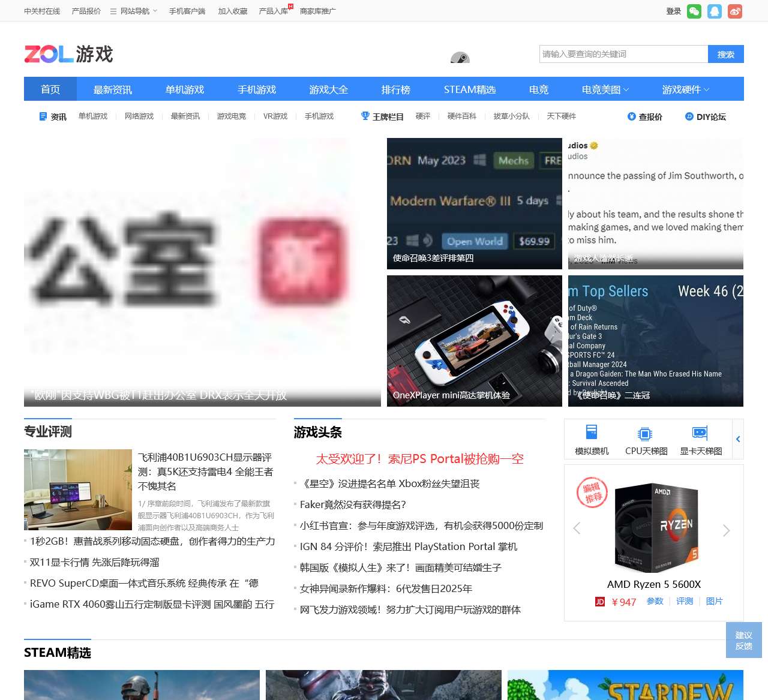The height and width of the screenshot is (700, 768).
Task: Open the PS Portal sold-out headline link
Action: pos(419,459)
